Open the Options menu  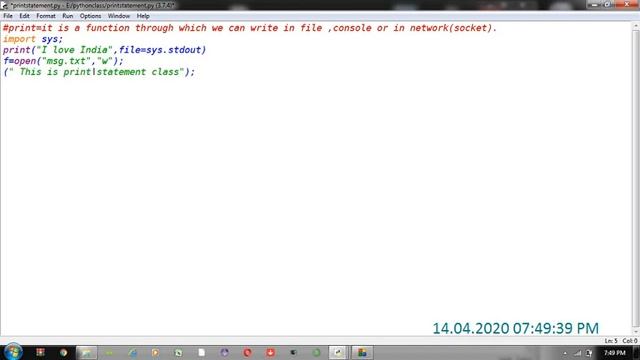pyautogui.click(x=90, y=16)
